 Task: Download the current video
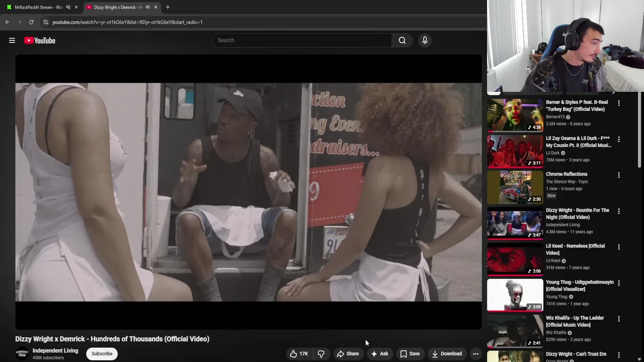(446, 353)
